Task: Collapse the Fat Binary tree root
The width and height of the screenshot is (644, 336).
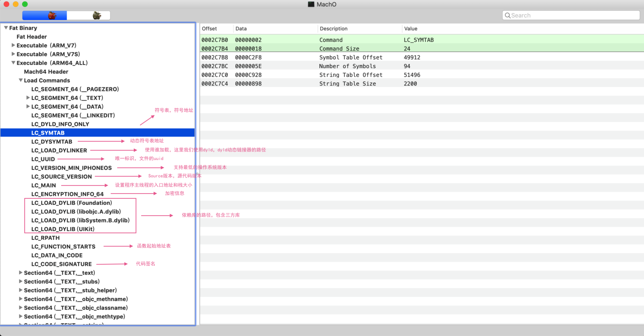Action: click(6, 28)
